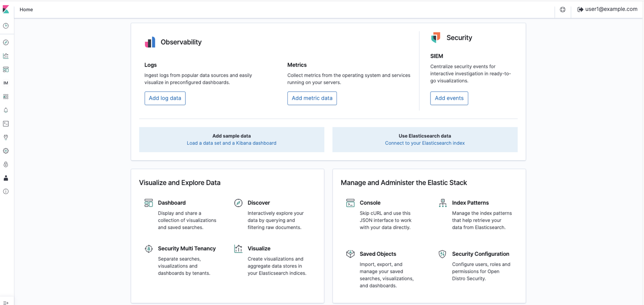Open the Dashboard app icon in sidebar
Viewport: 644px width, 305px height.
(x=6, y=69)
